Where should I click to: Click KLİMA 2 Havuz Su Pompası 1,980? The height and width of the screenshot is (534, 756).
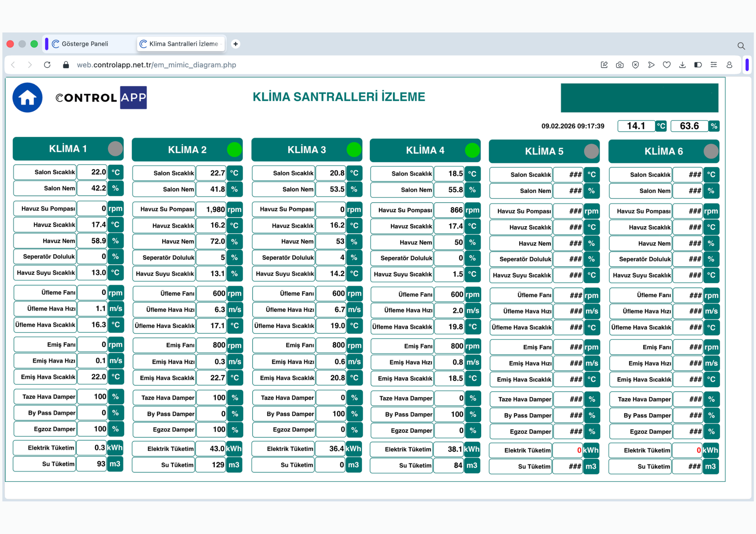click(211, 209)
